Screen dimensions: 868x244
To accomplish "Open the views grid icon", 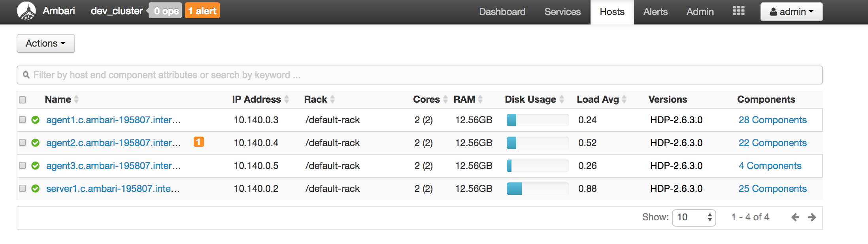I will coord(738,11).
